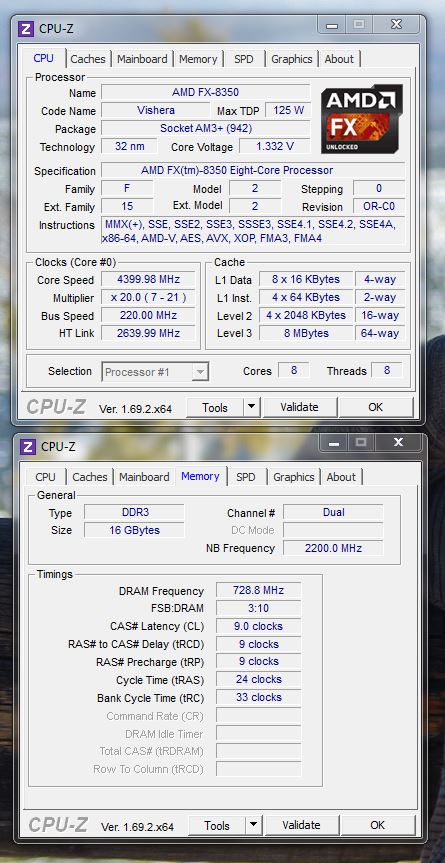445x863 pixels.
Task: Click the 9.0 clocks CAS# Latency value
Action: [x=259, y=626]
